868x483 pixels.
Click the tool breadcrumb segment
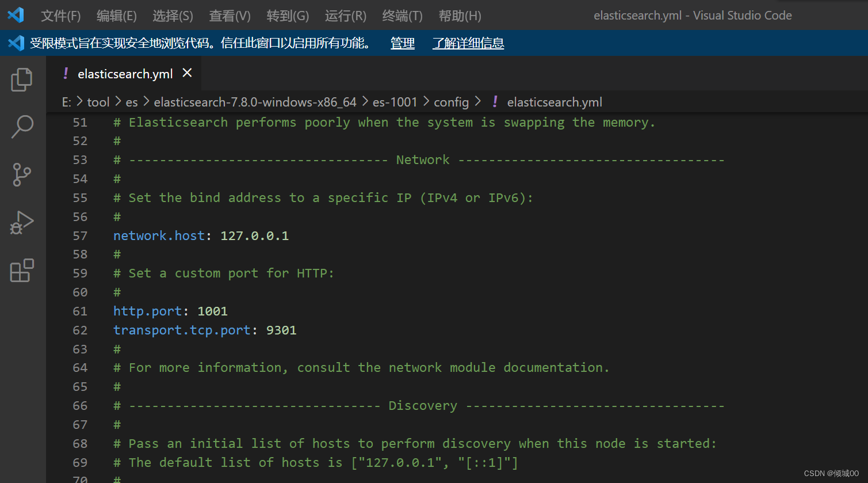(98, 102)
